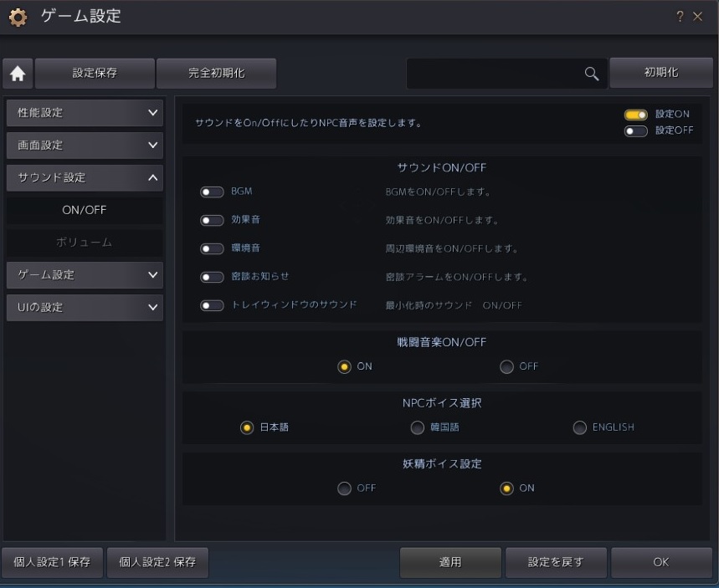Viewport: 719px width, 588px height.
Task: Turn on 密談お知らせ whisper alert switch
Action: pos(212,277)
